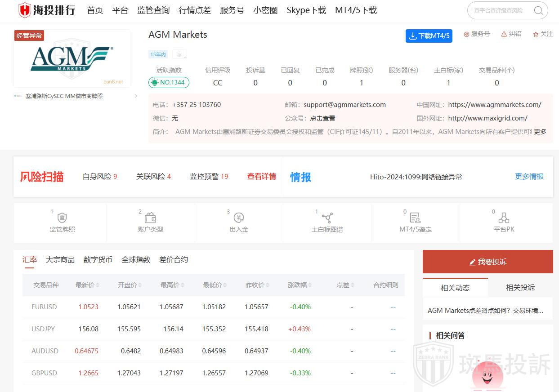The height and width of the screenshot is (392, 559).
Task: Open the 账户类型 wallet icon
Action: tap(150, 218)
